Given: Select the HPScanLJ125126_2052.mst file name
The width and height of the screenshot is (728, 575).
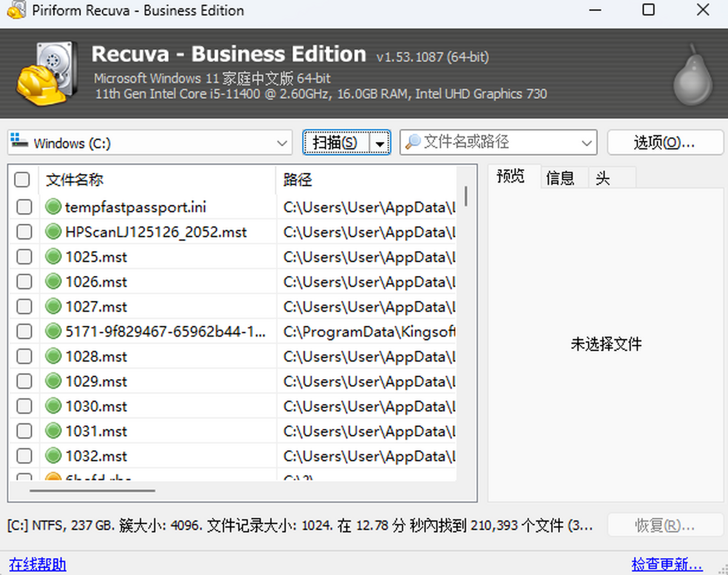Looking at the screenshot, I should (156, 232).
